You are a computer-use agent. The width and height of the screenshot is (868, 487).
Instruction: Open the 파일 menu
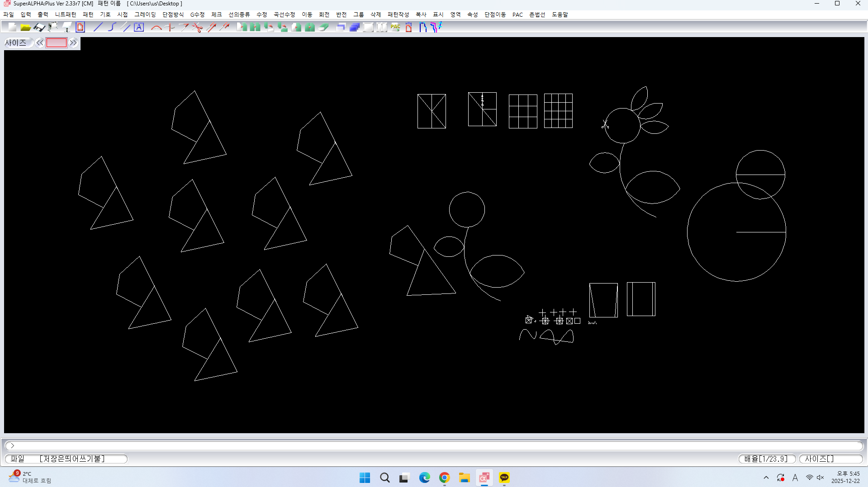9,14
